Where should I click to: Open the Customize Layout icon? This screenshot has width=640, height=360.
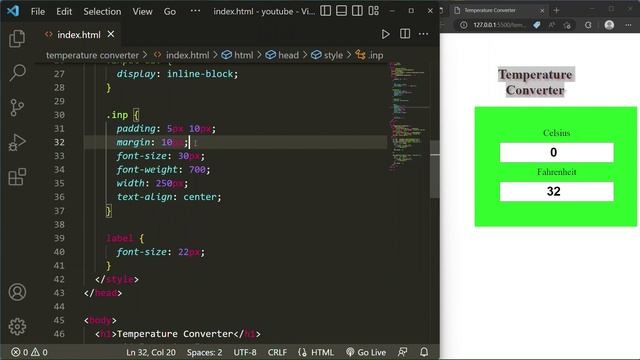pyautogui.click(x=373, y=11)
